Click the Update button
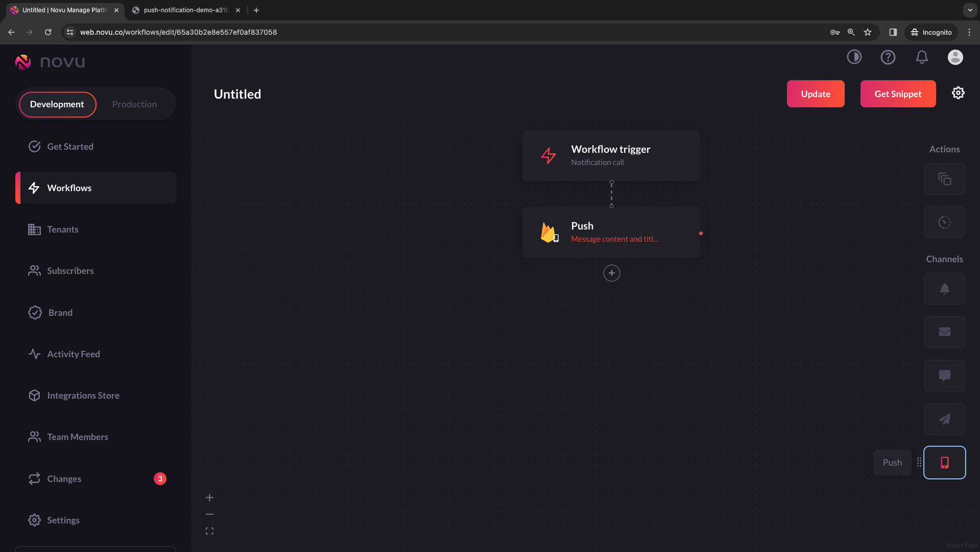 (816, 94)
